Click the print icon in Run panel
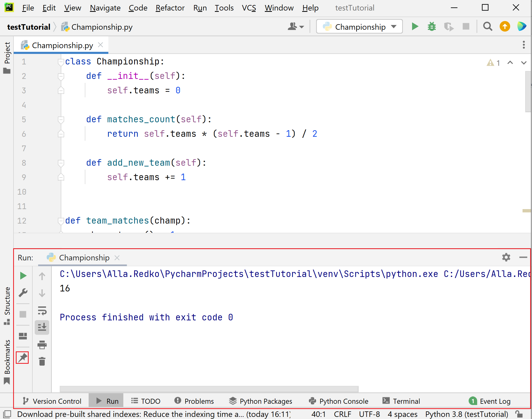Screen dimensions: 532x419 42,345
